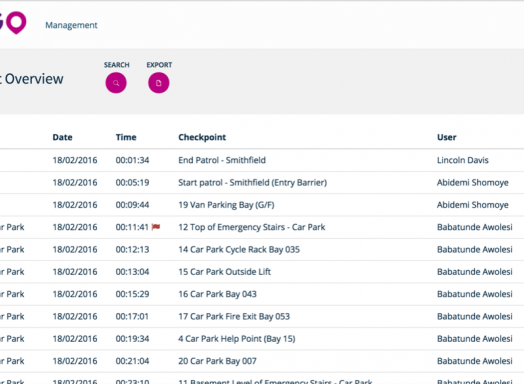Click date 18/02/2016 in the 00:13:04 row
Image resolution: width=524 pixels, height=384 pixels.
point(75,272)
